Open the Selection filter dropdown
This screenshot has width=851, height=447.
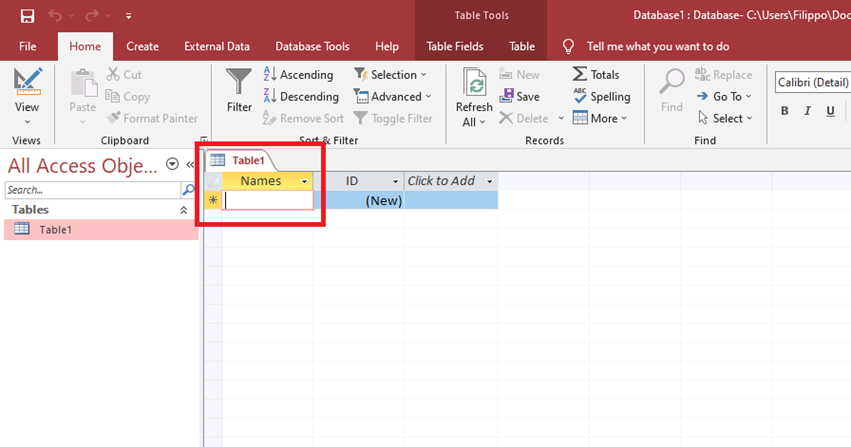coord(390,74)
